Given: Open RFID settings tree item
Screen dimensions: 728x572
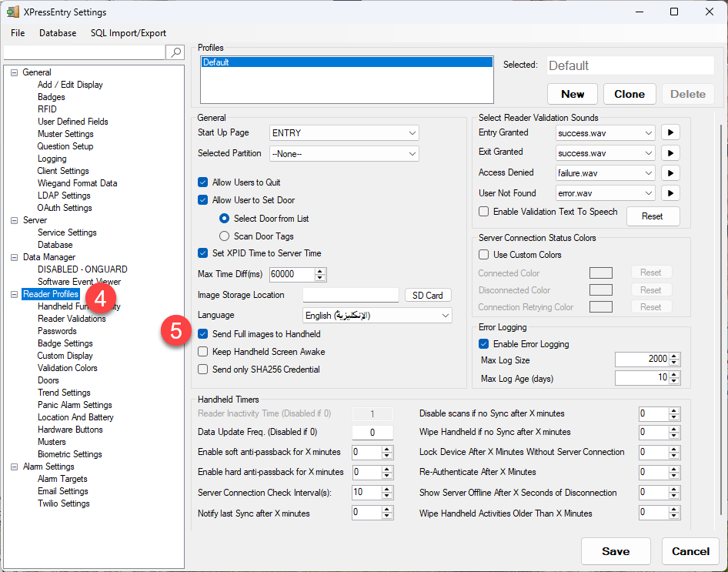Looking at the screenshot, I should (47, 109).
